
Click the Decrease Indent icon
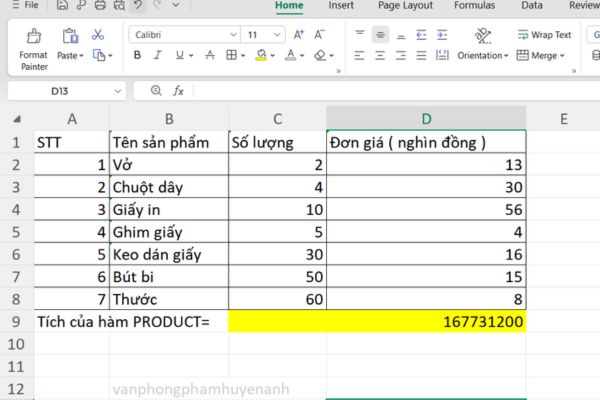pyautogui.click(x=421, y=35)
